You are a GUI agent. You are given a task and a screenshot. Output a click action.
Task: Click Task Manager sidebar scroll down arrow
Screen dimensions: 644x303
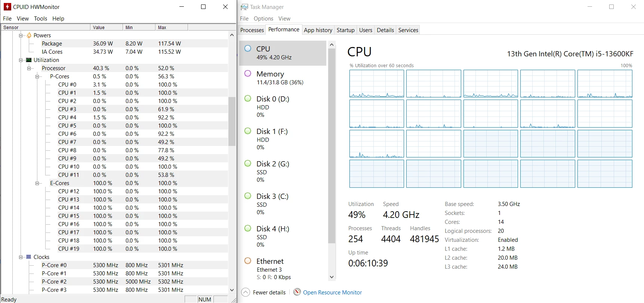[x=332, y=277]
